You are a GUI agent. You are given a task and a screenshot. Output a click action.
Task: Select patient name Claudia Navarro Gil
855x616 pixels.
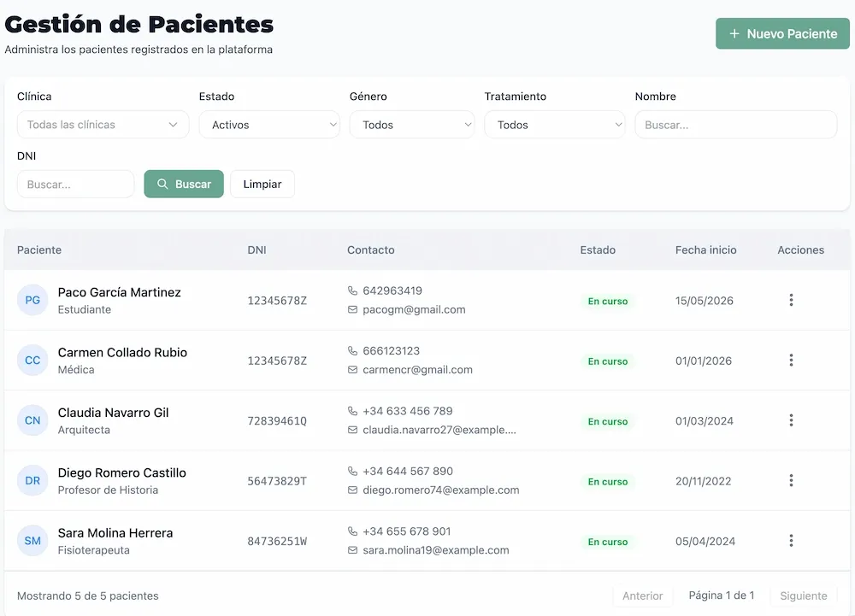point(114,413)
